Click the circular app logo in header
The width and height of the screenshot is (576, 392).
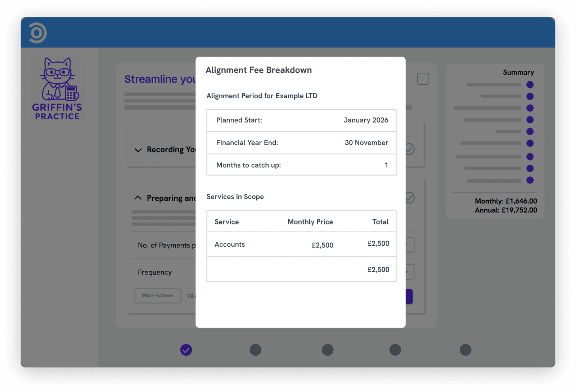tap(38, 33)
